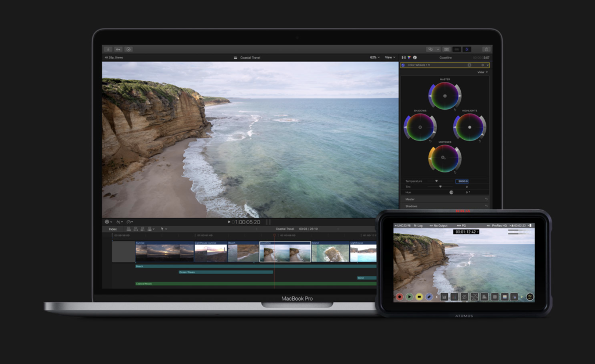Select the Coastline clip in the timeline
This screenshot has height=364, width=595.
(285, 253)
